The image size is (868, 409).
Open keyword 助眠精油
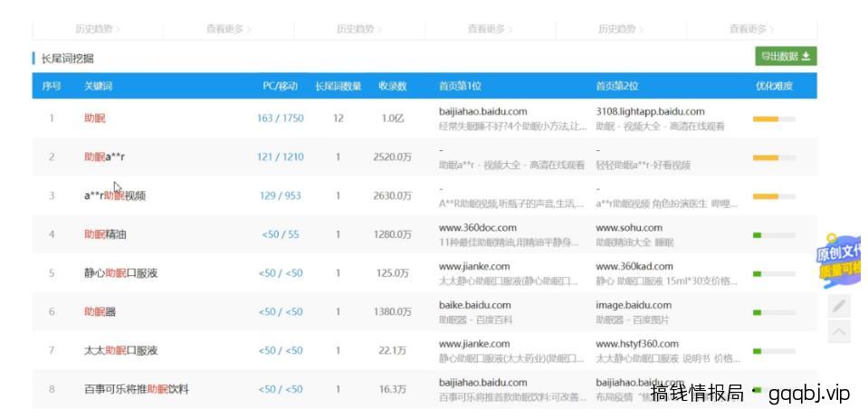click(x=105, y=234)
